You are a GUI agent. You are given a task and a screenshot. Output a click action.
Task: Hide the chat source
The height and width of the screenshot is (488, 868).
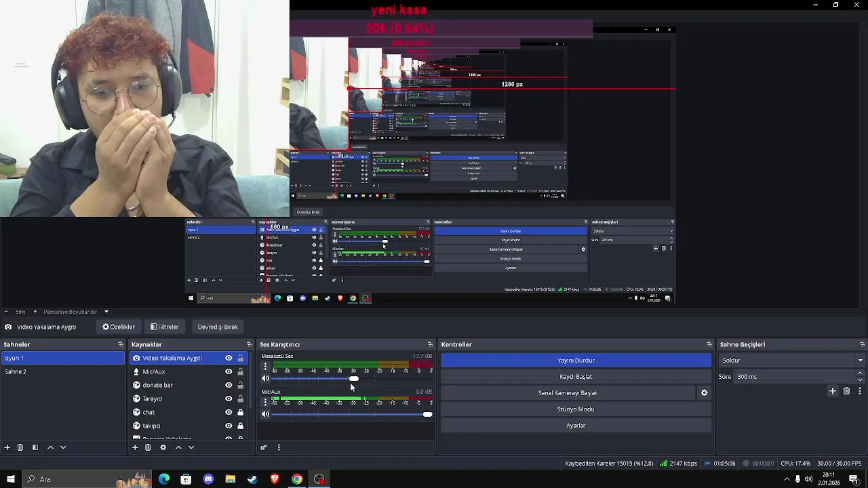pyautogui.click(x=229, y=412)
